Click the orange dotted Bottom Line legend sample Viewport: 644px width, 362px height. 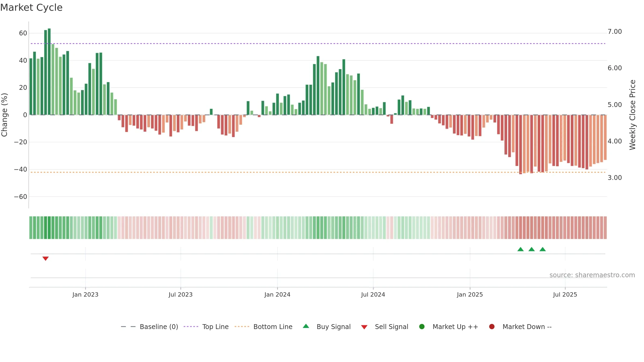242,327
